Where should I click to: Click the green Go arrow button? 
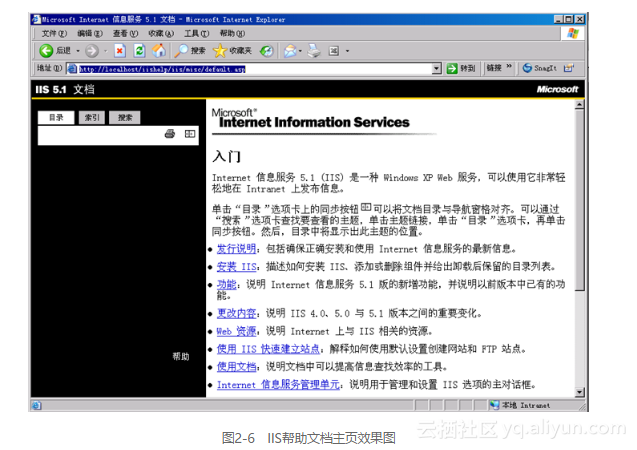pyautogui.click(x=452, y=68)
